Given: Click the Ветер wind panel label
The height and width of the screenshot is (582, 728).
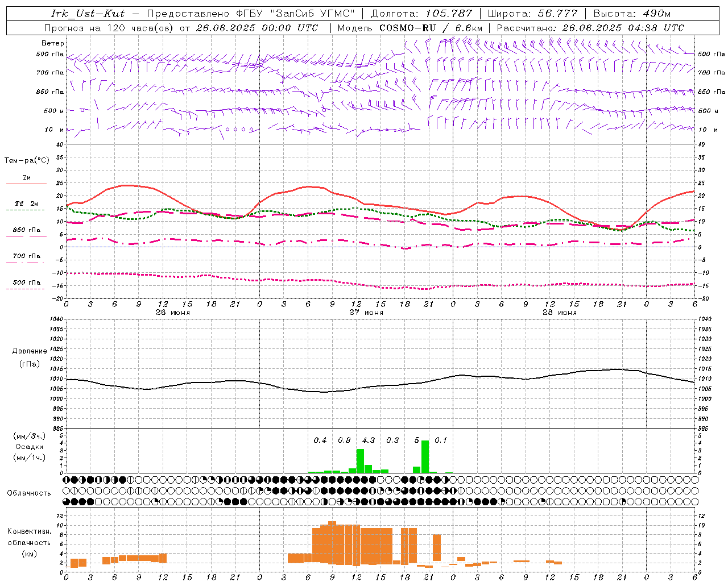Looking at the screenshot, I should pos(53,43).
